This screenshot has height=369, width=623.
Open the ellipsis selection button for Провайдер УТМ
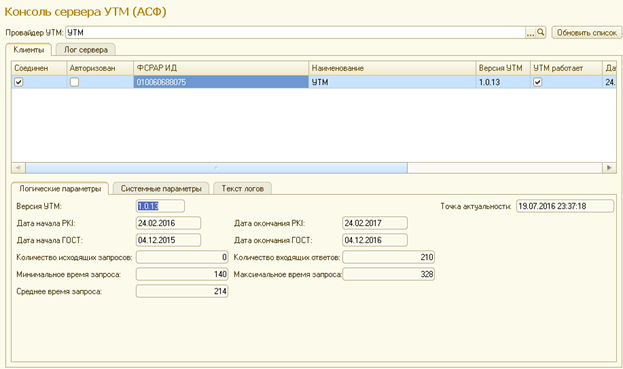click(530, 33)
